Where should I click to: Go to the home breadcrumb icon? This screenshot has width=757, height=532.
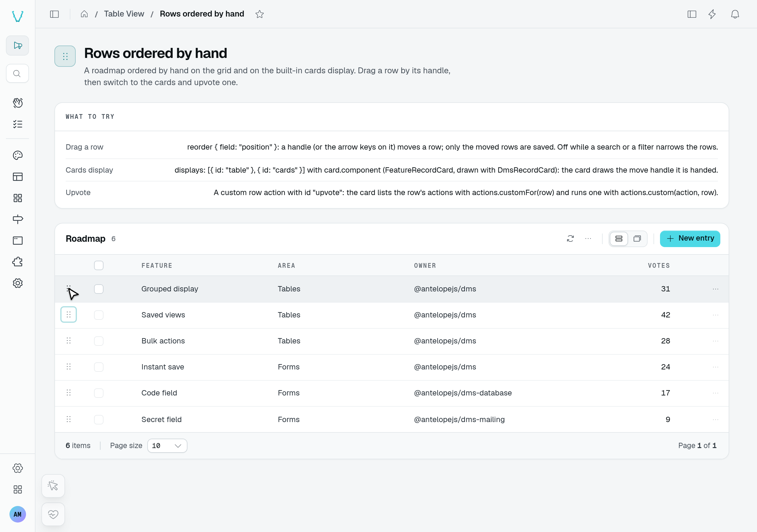click(x=84, y=14)
